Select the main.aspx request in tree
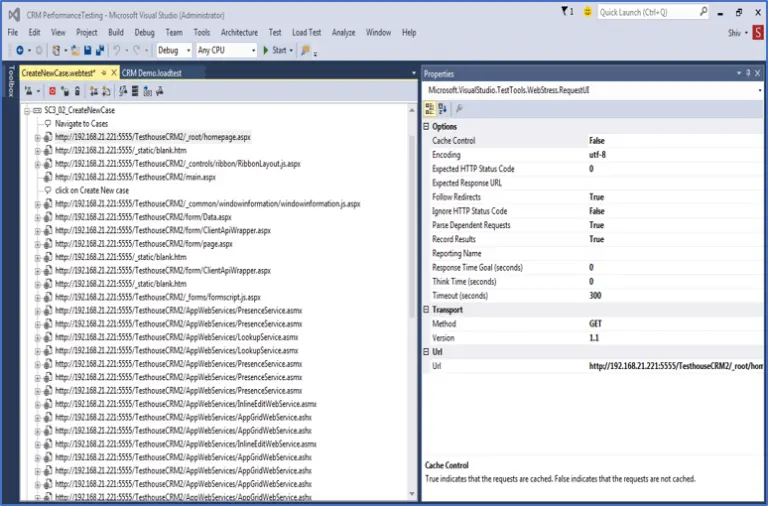Image resolution: width=768 pixels, height=506 pixels. (x=135, y=177)
